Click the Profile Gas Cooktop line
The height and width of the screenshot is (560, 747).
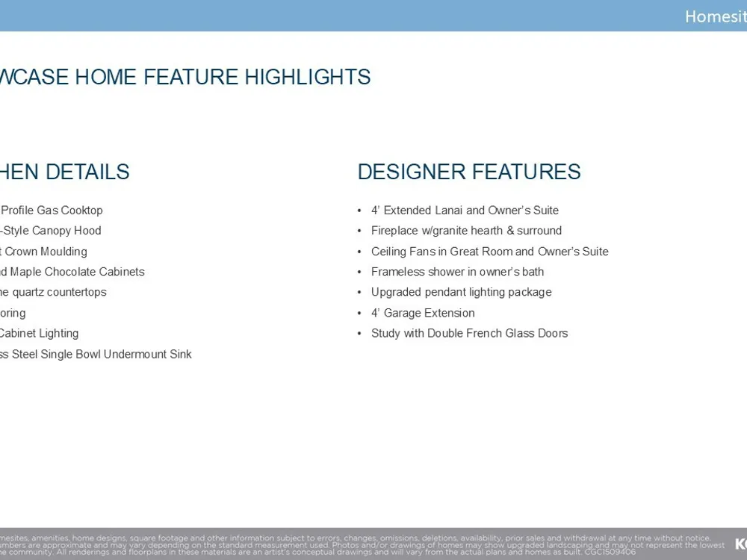pyautogui.click(x=52, y=211)
